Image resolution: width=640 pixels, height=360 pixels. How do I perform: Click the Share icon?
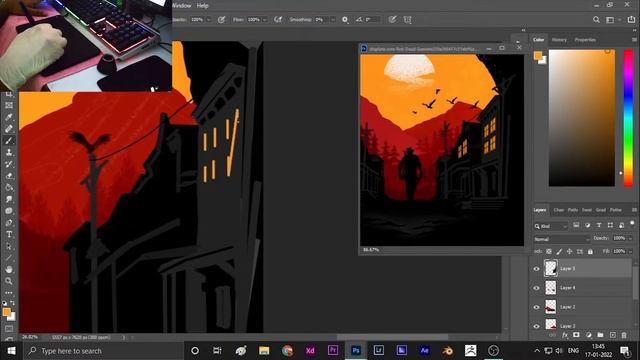[631, 19]
